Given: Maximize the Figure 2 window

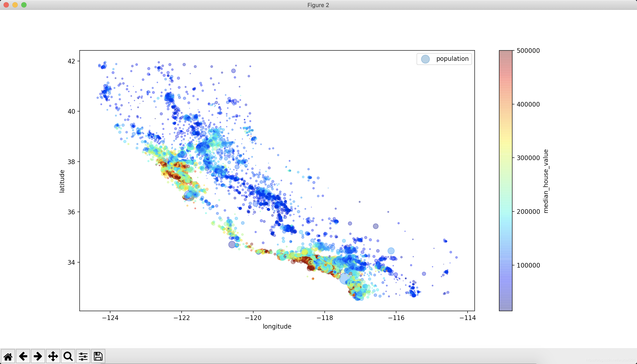Looking at the screenshot, I should (24, 5).
